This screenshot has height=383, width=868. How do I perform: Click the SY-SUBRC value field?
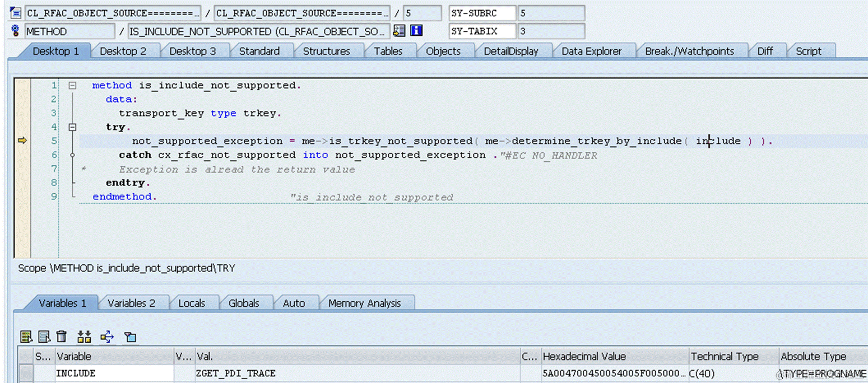pyautogui.click(x=551, y=13)
